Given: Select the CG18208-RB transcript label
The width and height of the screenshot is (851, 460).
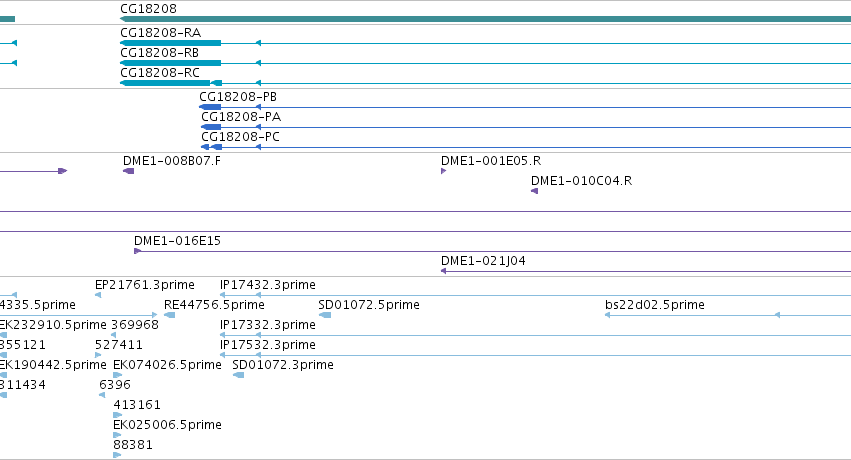Looking at the screenshot, I should pyautogui.click(x=160, y=53).
